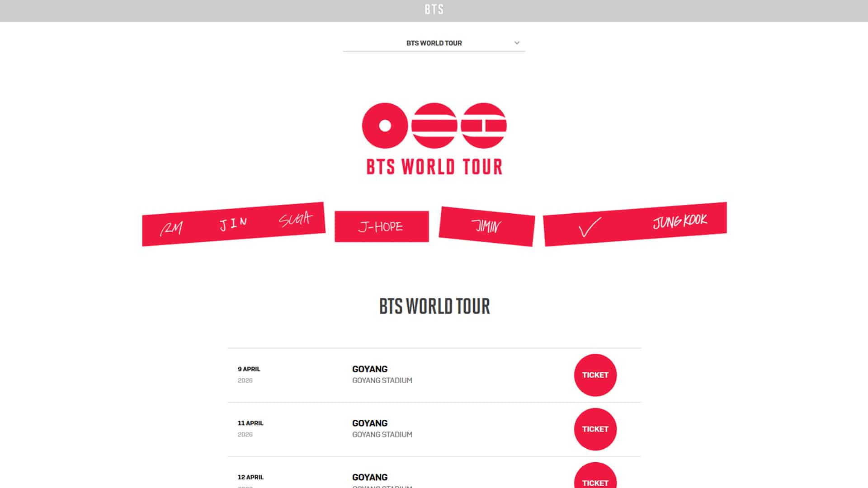Get tickets for 11 April Goyang show

pyautogui.click(x=595, y=429)
